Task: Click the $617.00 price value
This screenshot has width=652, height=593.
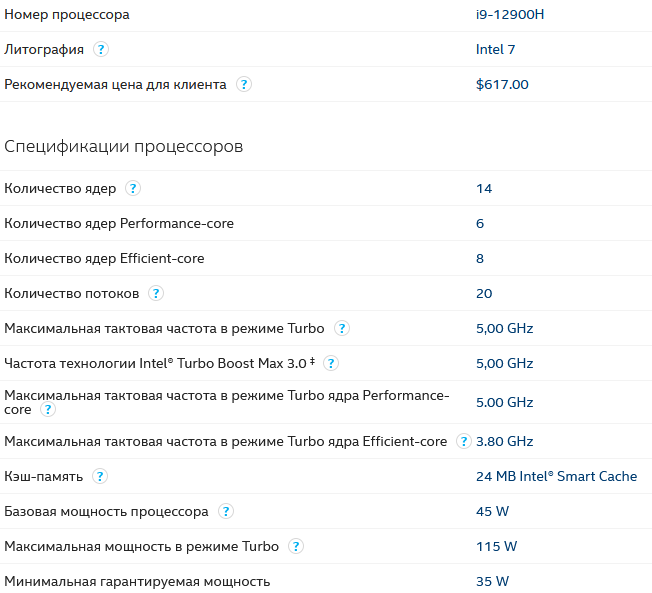Action: click(x=502, y=84)
